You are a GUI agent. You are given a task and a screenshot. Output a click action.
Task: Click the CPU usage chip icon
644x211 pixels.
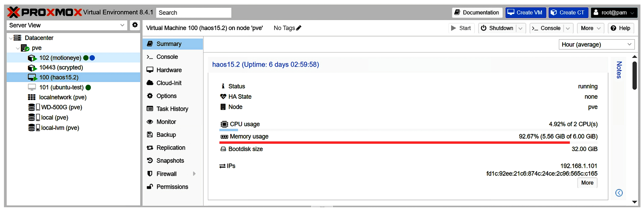coord(224,124)
